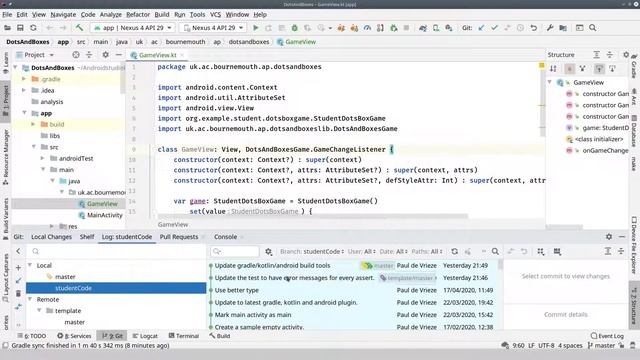Open the Terminal tool window
Viewport: 640px width, 360px height.
[x=184, y=336]
